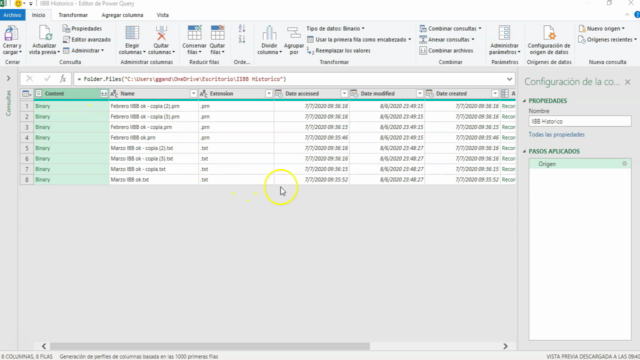Collapse the ribbon with the caret icon
This screenshot has width=640, height=360.
tap(627, 15)
